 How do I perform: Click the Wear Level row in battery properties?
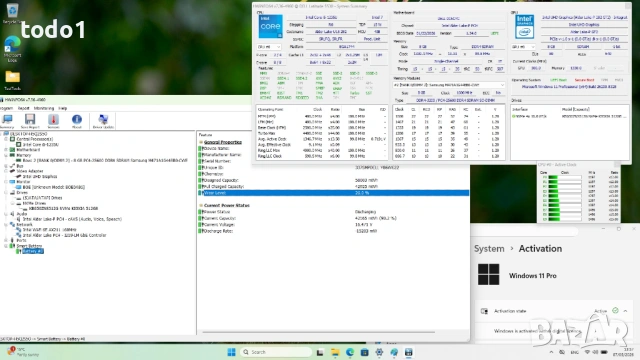click(x=333, y=193)
